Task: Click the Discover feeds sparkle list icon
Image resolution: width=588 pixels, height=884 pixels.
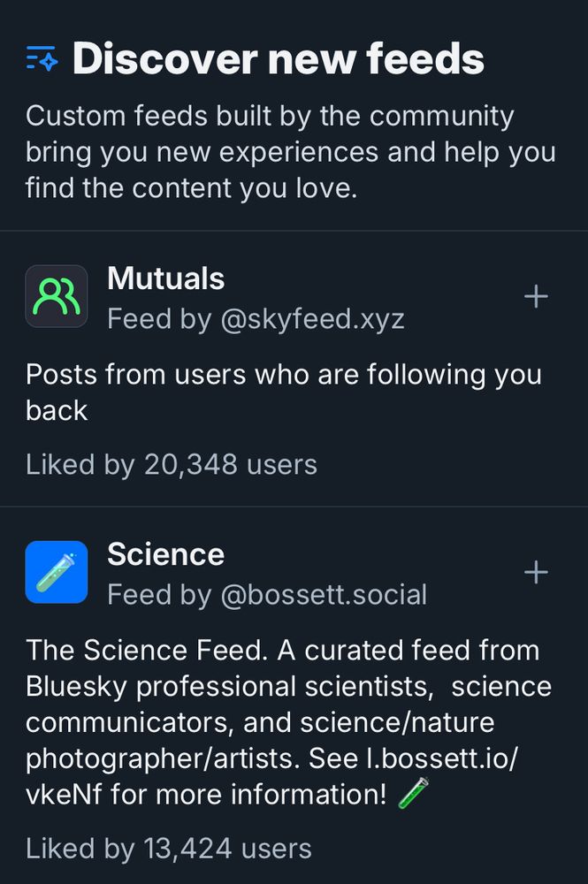Action: tap(42, 59)
